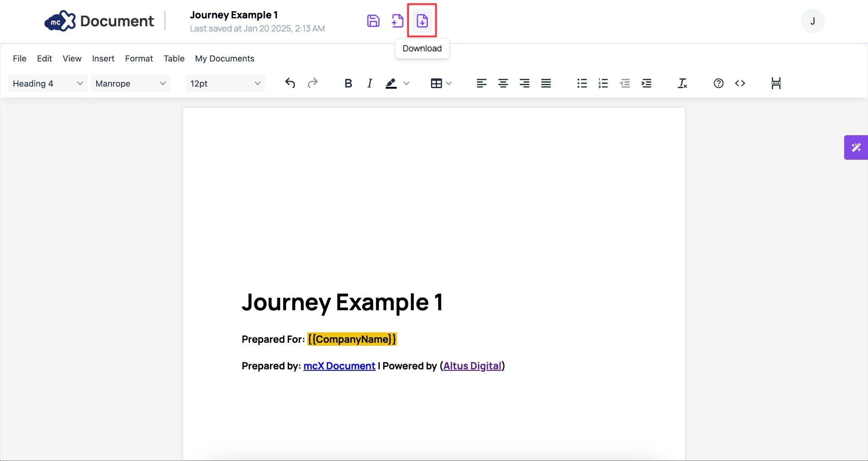Apply the highlight background color
The height and width of the screenshot is (461, 868).
[391, 83]
